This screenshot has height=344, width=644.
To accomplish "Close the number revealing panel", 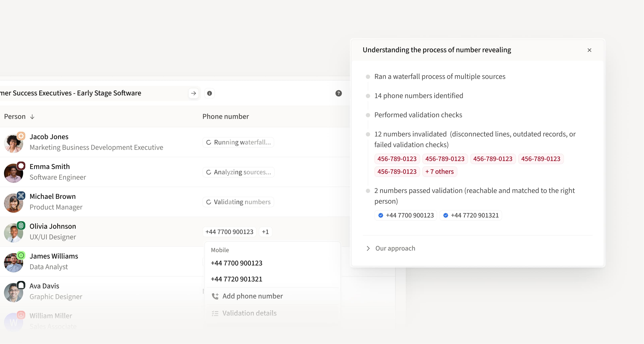I will click(589, 50).
